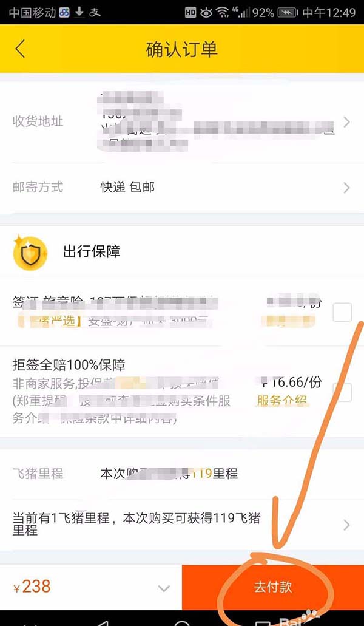This screenshot has height=626, width=364.
Task: Open 邮寄方式 options via its chevron
Action: tap(346, 188)
